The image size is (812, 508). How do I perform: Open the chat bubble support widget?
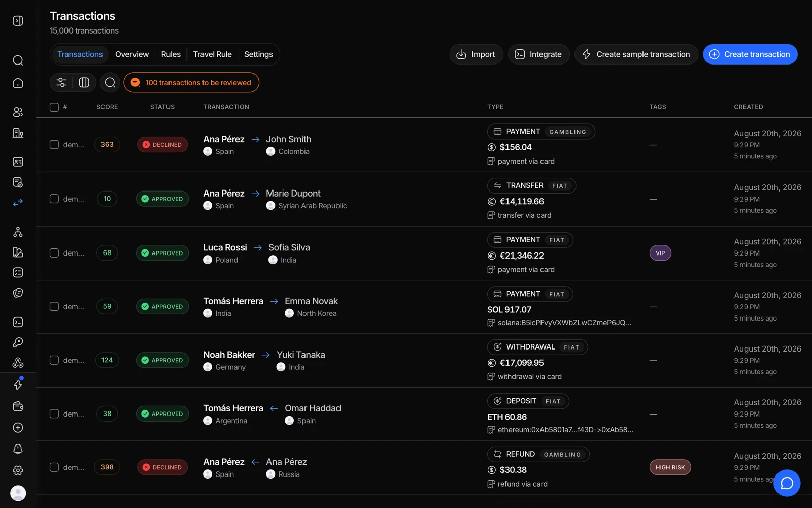coord(787,483)
